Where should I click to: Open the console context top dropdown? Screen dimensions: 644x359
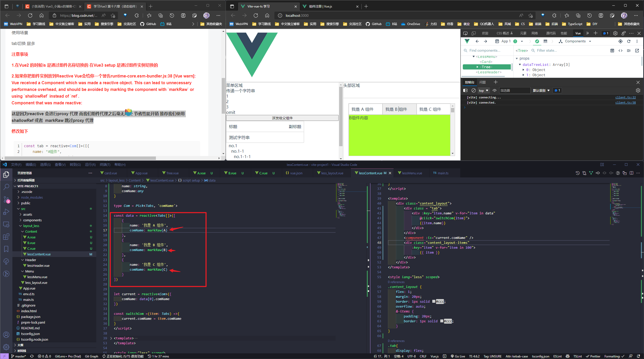[x=483, y=90]
